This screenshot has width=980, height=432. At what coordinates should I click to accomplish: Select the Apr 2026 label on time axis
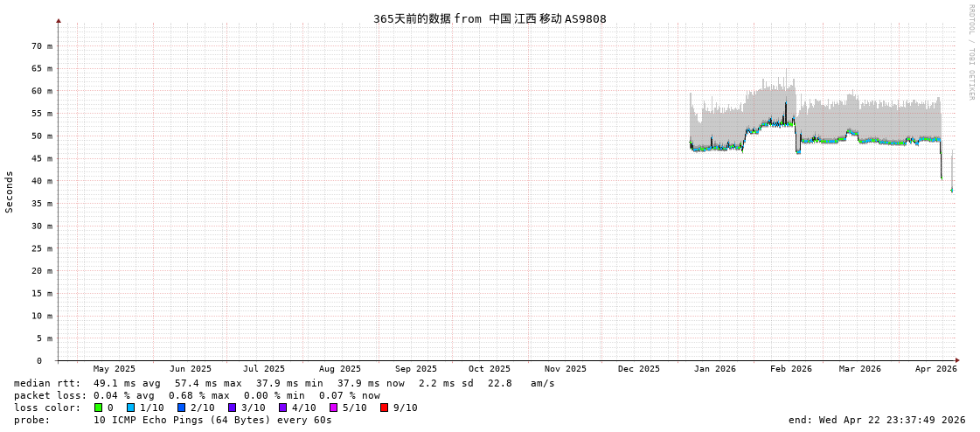click(935, 369)
